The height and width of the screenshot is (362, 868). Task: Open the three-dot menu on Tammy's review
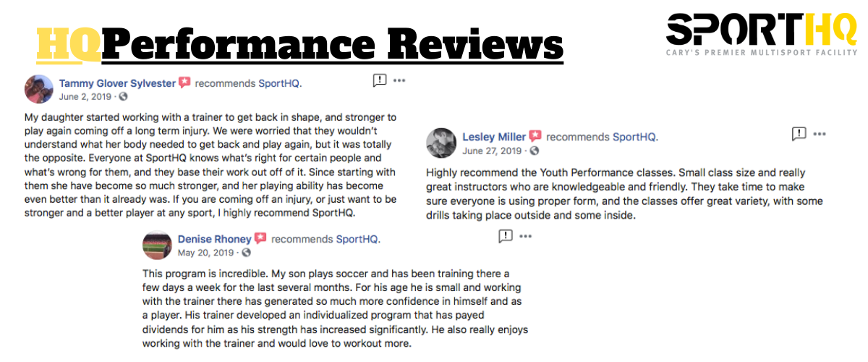point(399,80)
